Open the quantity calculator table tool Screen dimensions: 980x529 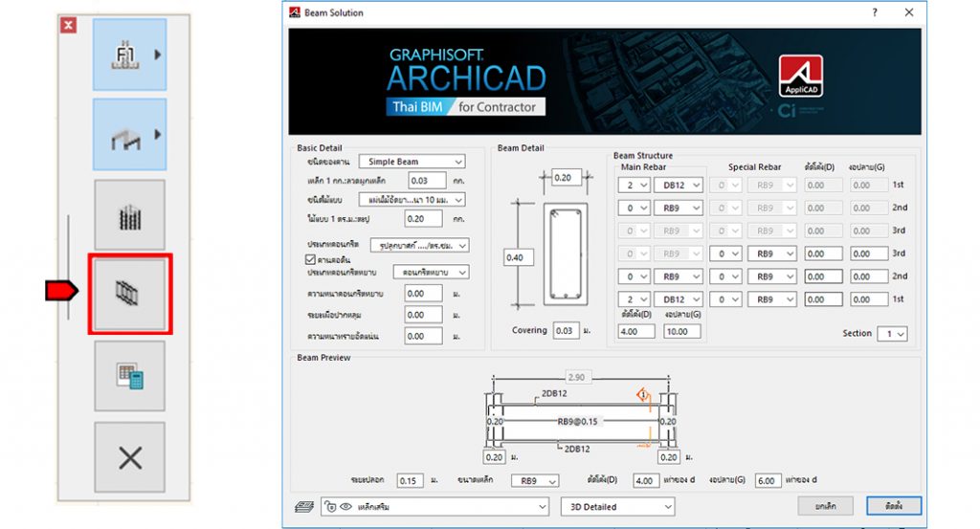coord(130,376)
